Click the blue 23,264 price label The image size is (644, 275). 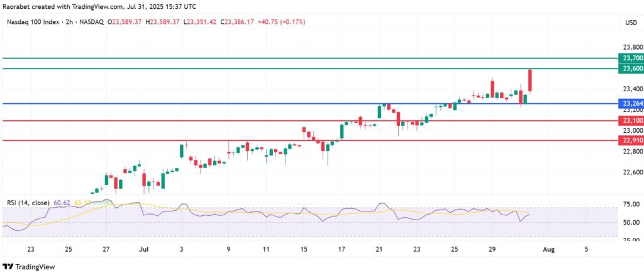coord(630,103)
